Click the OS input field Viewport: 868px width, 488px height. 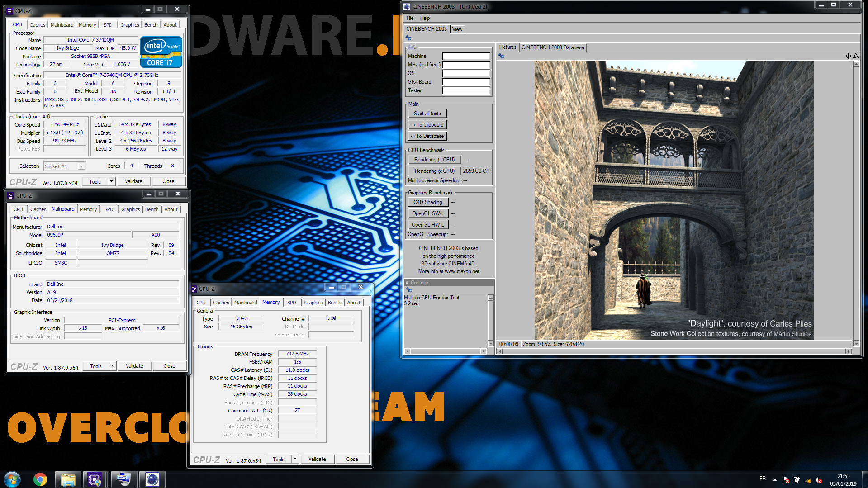466,73
